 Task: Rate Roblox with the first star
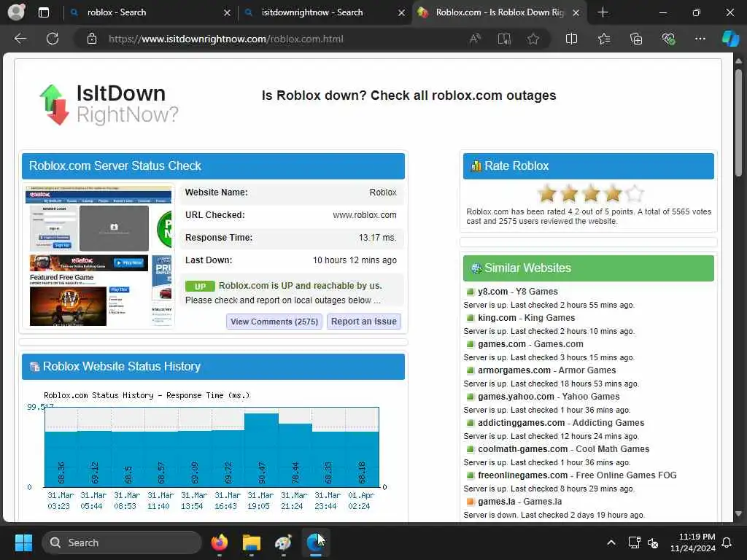547,193
